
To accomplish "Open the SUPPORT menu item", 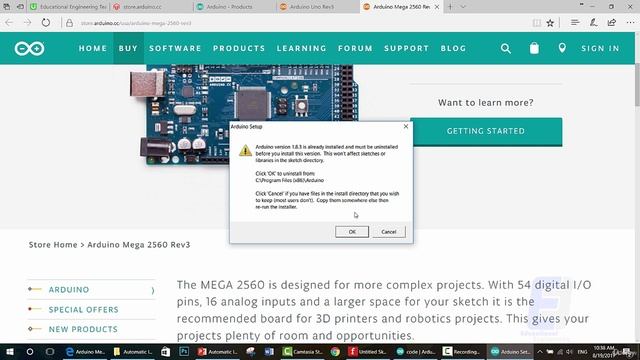I will tap(407, 48).
